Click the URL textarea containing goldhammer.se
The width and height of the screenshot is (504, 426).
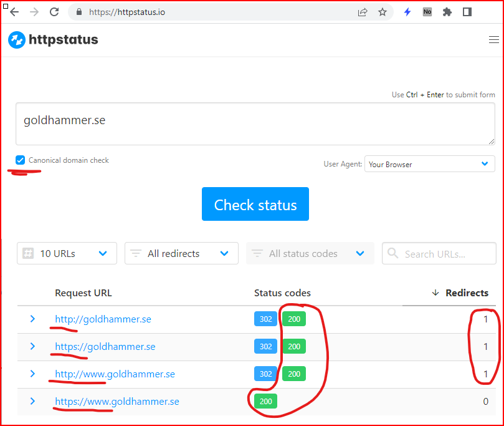[255, 124]
